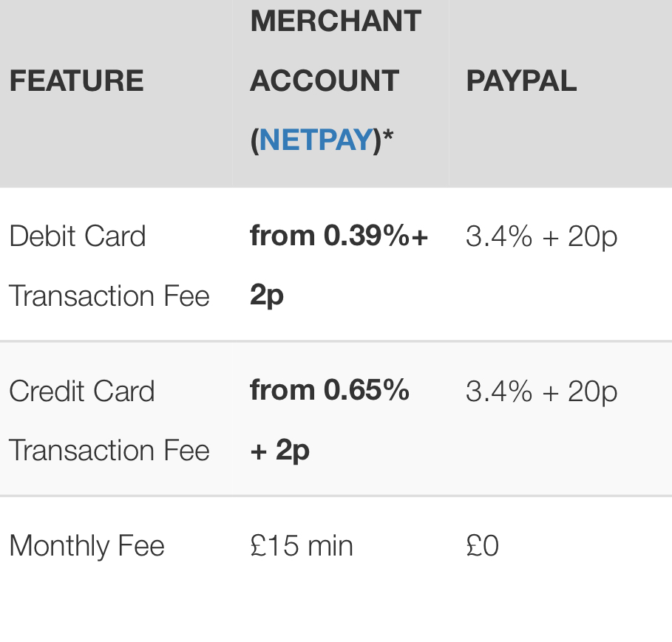The width and height of the screenshot is (672, 642).
Task: Select the MERCHANT ACCOUNT header text
Action: click(336, 81)
